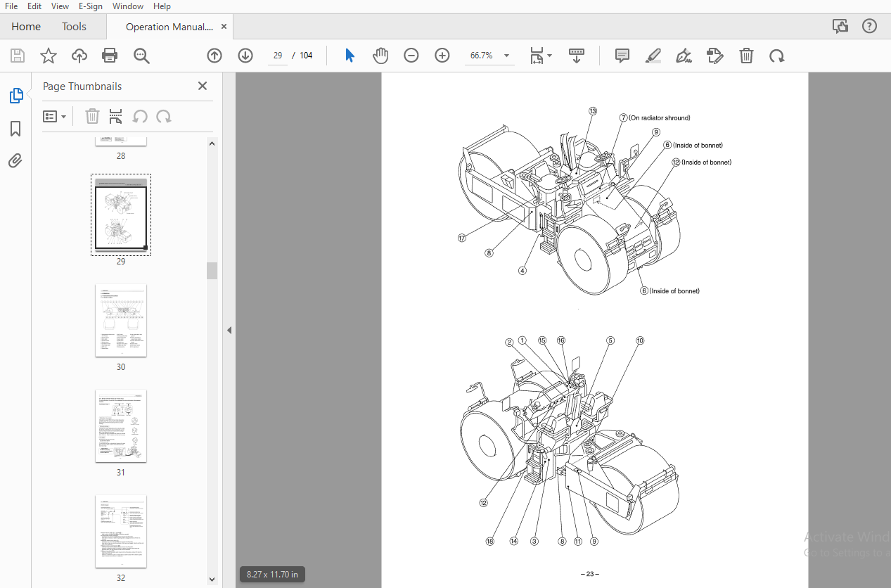Image resolution: width=891 pixels, height=588 pixels.
Task: Open the Edit menu
Action: [x=34, y=6]
